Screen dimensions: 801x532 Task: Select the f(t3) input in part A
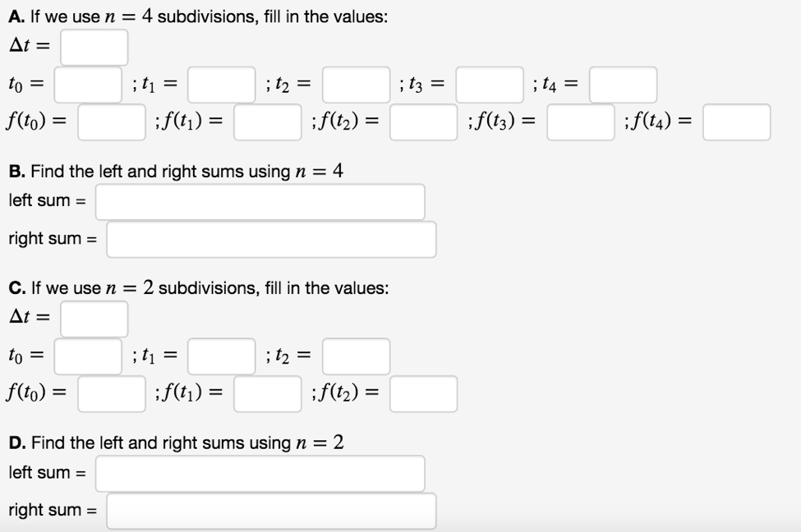tap(579, 122)
